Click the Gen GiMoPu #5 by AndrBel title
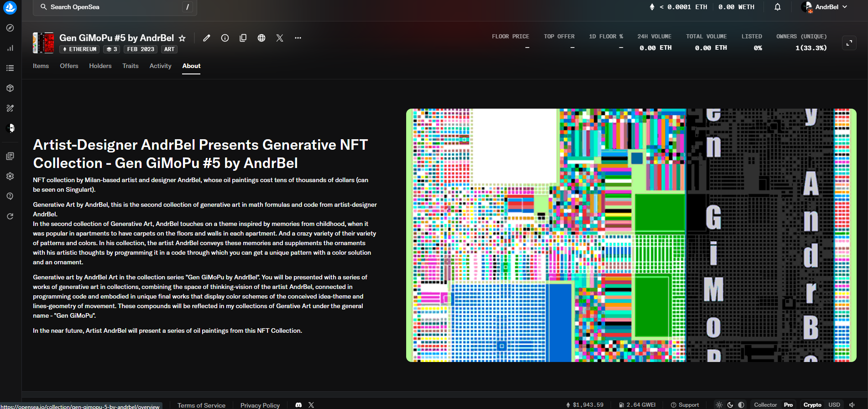This screenshot has width=868, height=409. 116,38
